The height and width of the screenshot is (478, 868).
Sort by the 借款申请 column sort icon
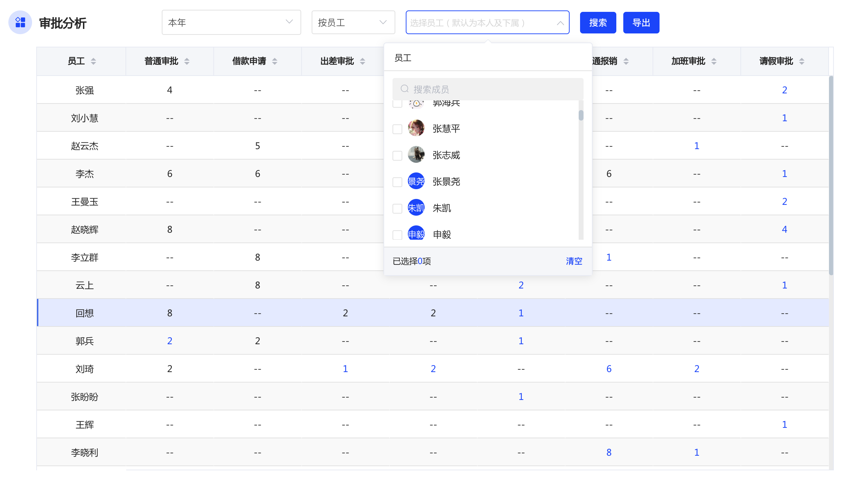(275, 61)
